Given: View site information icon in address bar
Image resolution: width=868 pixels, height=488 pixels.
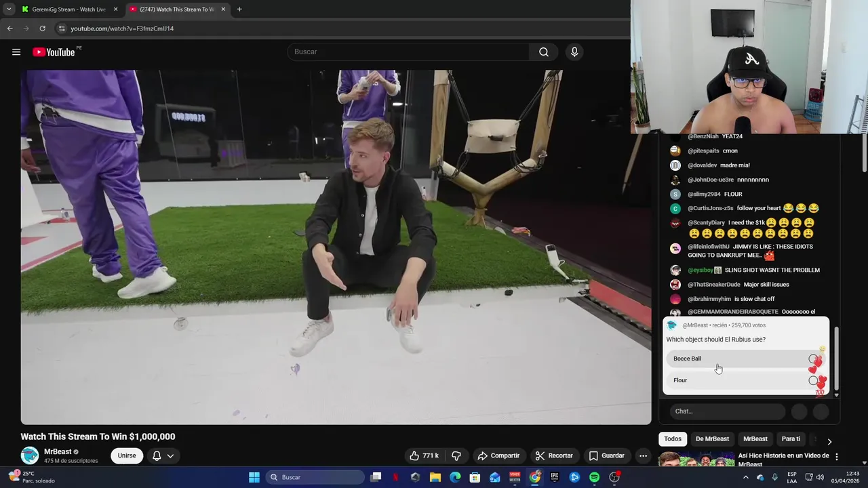Looking at the screenshot, I should click(62, 28).
